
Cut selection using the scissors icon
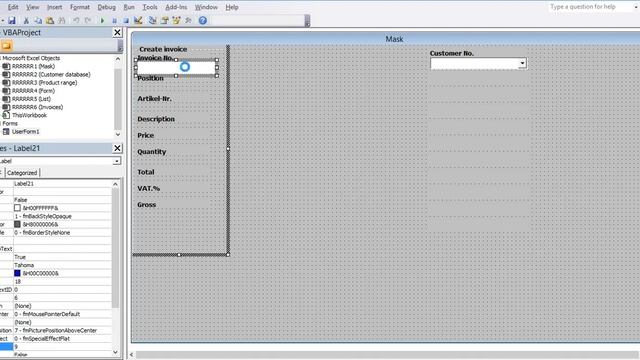pos(26,20)
